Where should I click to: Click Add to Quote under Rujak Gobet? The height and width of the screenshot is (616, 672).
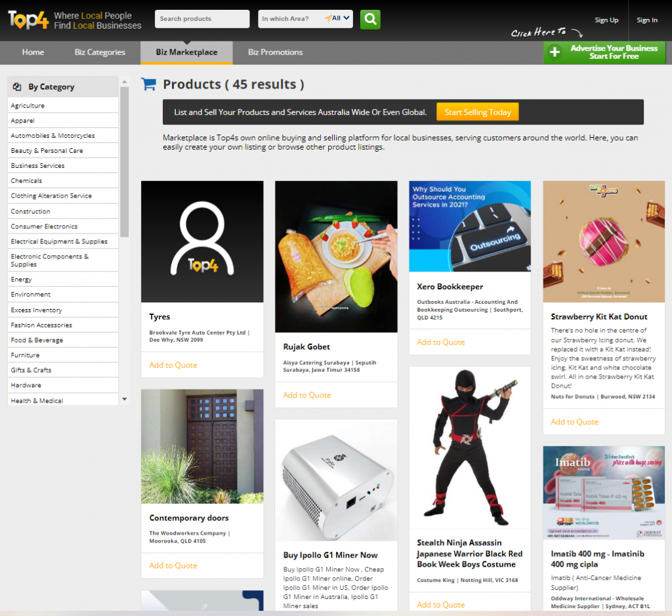(x=306, y=395)
